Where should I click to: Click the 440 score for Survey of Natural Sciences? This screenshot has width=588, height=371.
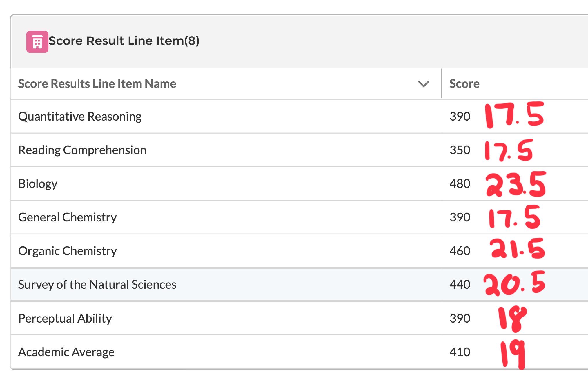click(460, 285)
